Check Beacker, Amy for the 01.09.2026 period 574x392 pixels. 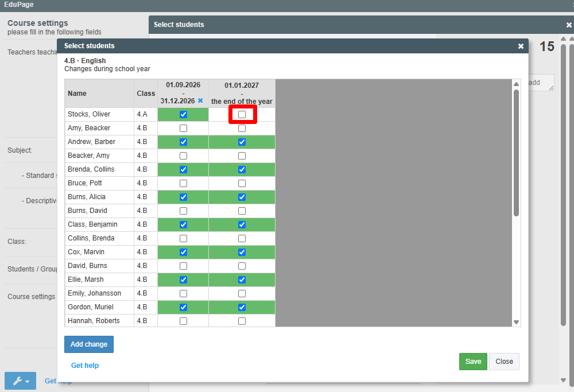click(x=184, y=156)
